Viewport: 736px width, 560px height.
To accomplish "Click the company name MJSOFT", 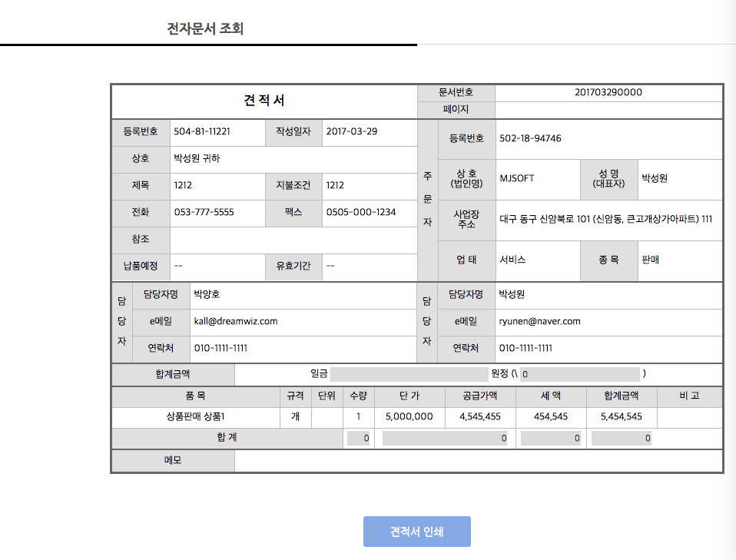I will click(517, 178).
